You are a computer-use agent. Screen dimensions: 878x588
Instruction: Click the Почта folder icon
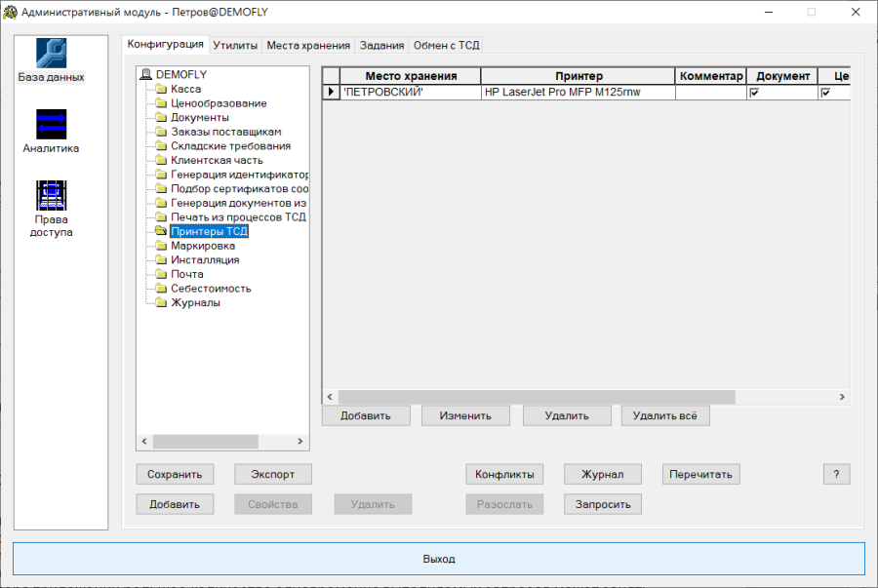(x=161, y=274)
